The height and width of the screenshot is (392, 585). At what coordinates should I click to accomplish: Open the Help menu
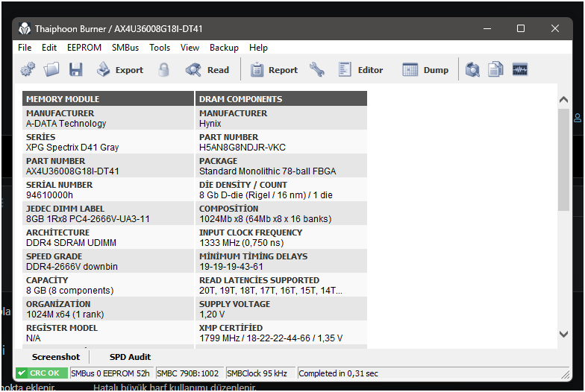tap(258, 48)
